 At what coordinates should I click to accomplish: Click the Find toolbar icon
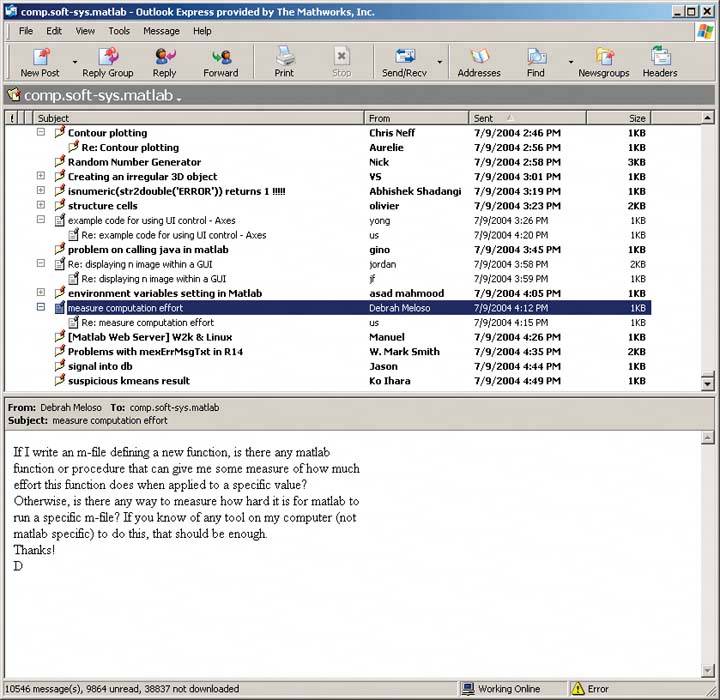[x=536, y=57]
